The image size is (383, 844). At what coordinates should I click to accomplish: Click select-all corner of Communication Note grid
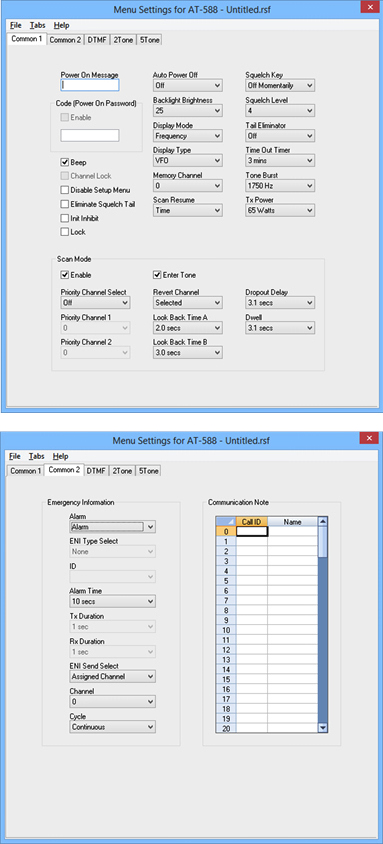226,522
